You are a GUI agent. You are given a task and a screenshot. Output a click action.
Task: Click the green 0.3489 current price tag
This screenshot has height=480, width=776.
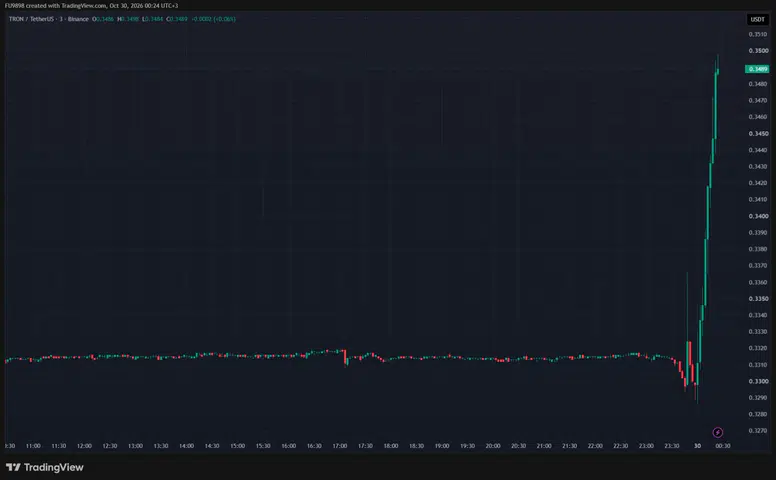(x=757, y=69)
